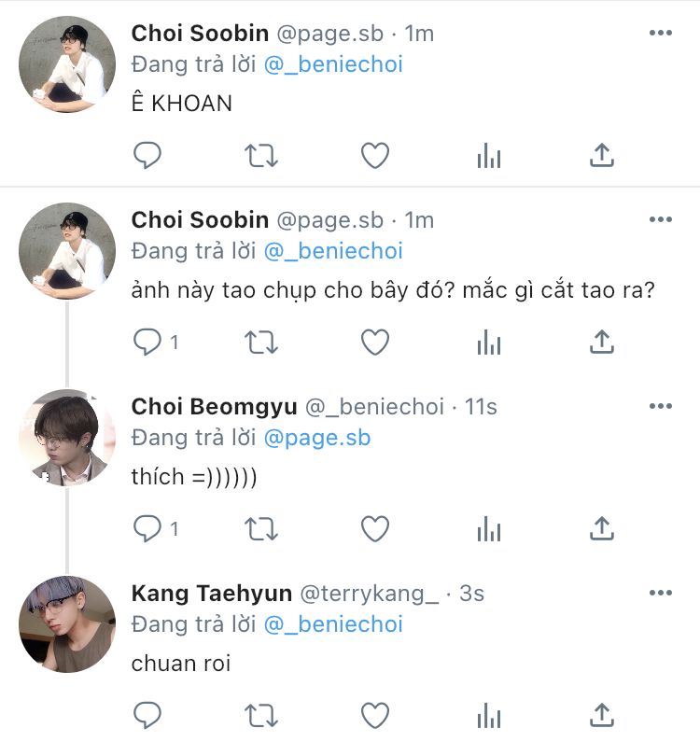View analytics for "chuan roi" tweet

pos(489,716)
